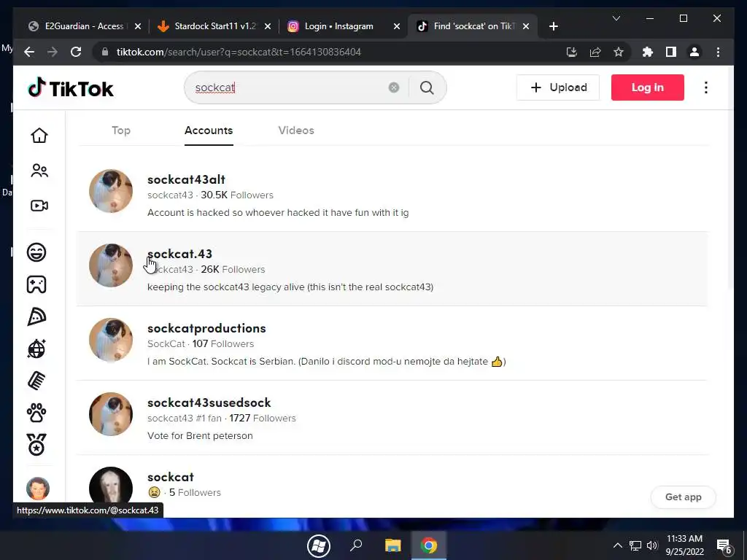This screenshot has height=560, width=747.
Task: Open TikTok more options vertical dots
Action: tap(706, 87)
